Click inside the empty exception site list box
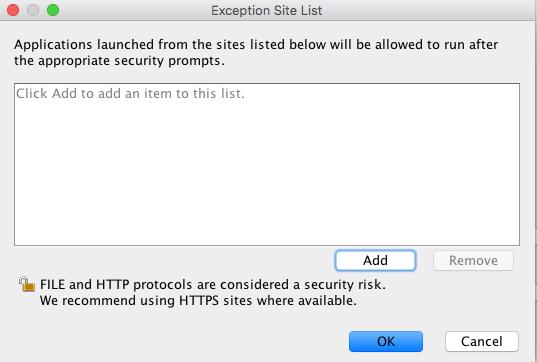Screen dimensions: 537x362 point(267,164)
